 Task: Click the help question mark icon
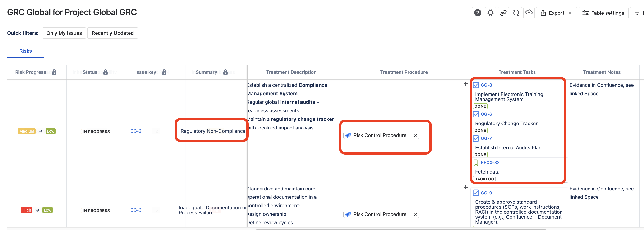coord(478,13)
